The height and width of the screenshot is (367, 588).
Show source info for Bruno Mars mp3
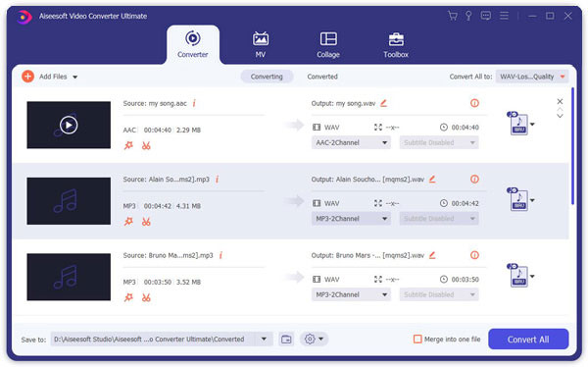pos(220,255)
